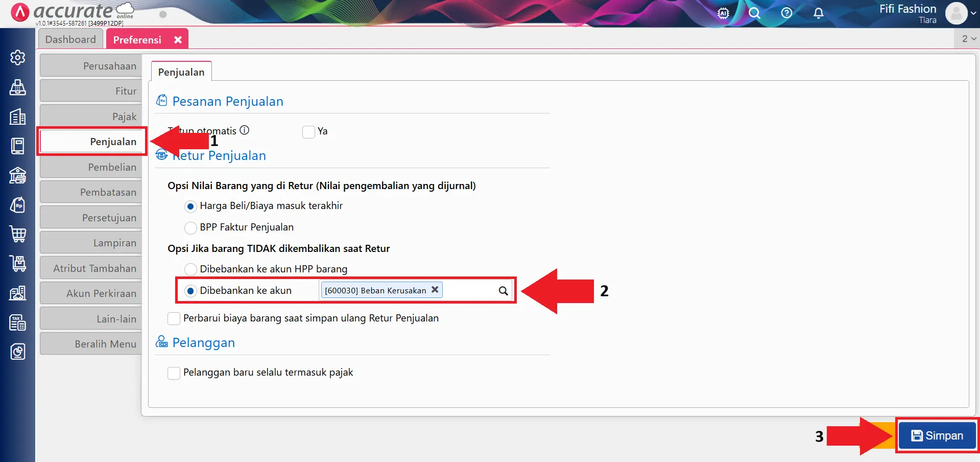Viewport: 980px width, 462px height.
Task: Enable the Ya checkbox for Tutup otomatis
Action: [x=308, y=132]
